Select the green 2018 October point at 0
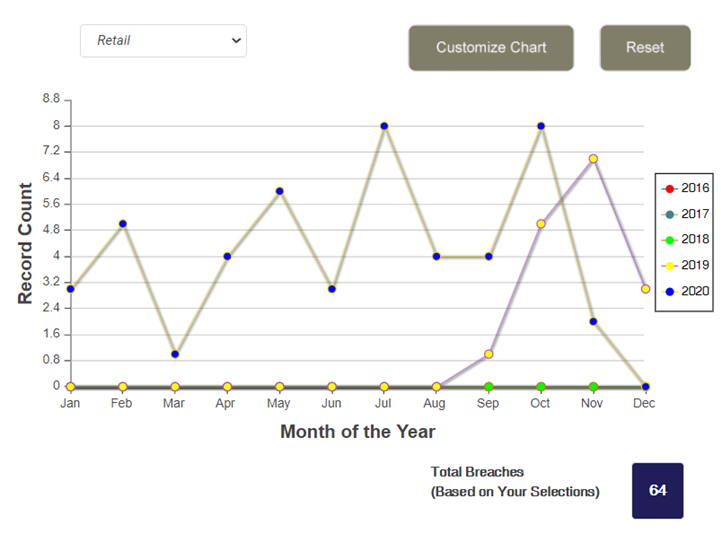This screenshot has height=548, width=721. (541, 387)
